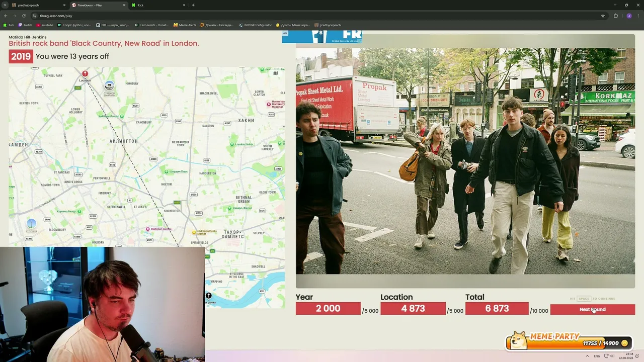
Task: Show hidden system tray icons
Action: pos(587,356)
